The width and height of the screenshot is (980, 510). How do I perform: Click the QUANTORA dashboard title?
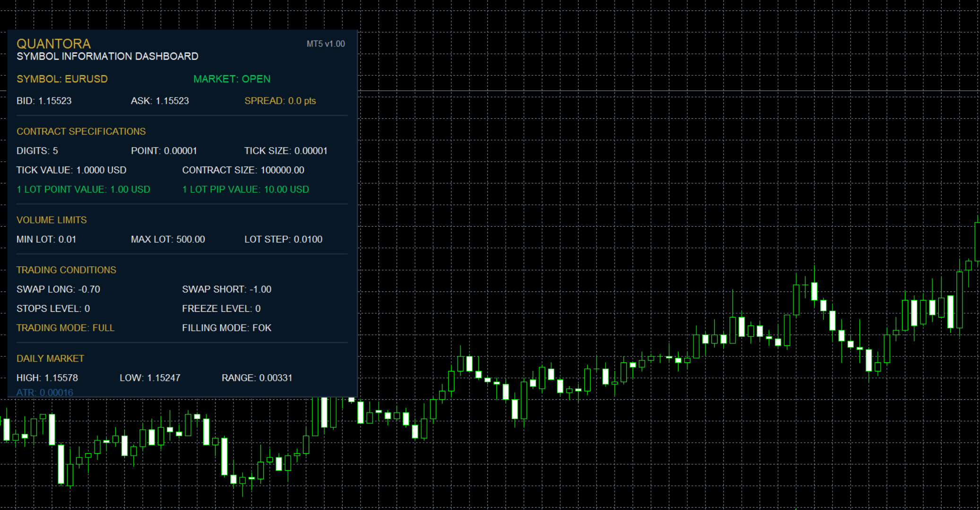pyautogui.click(x=53, y=44)
